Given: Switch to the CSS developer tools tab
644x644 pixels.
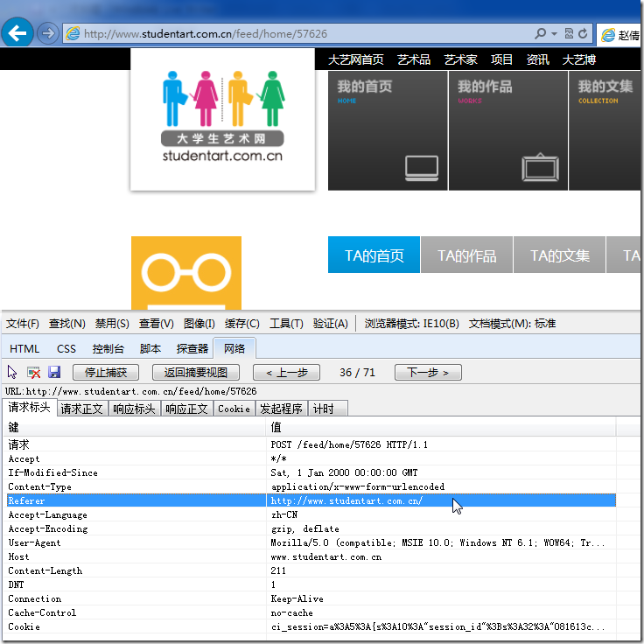Looking at the screenshot, I should [66, 349].
